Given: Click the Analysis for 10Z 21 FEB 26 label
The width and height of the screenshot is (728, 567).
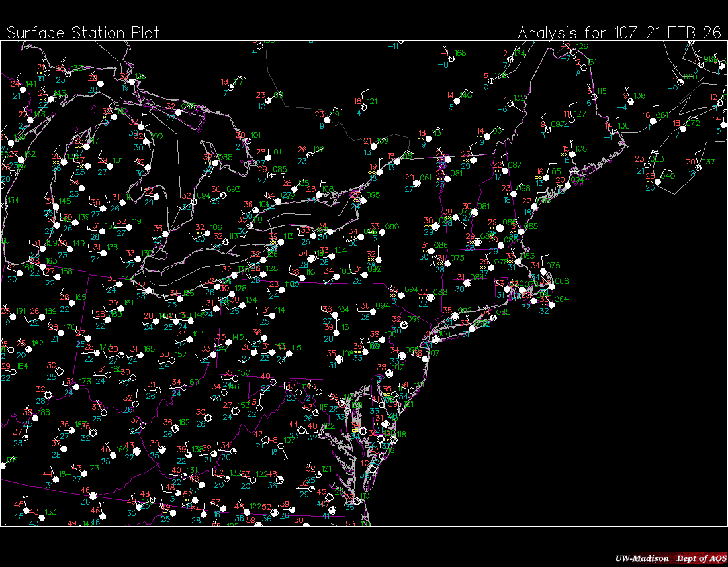Looking at the screenshot, I should coord(619,33).
